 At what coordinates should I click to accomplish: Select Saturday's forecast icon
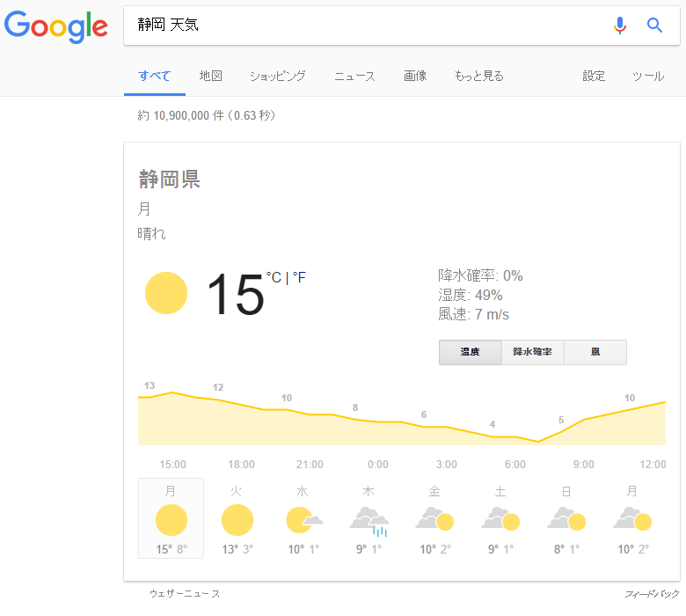click(501, 519)
